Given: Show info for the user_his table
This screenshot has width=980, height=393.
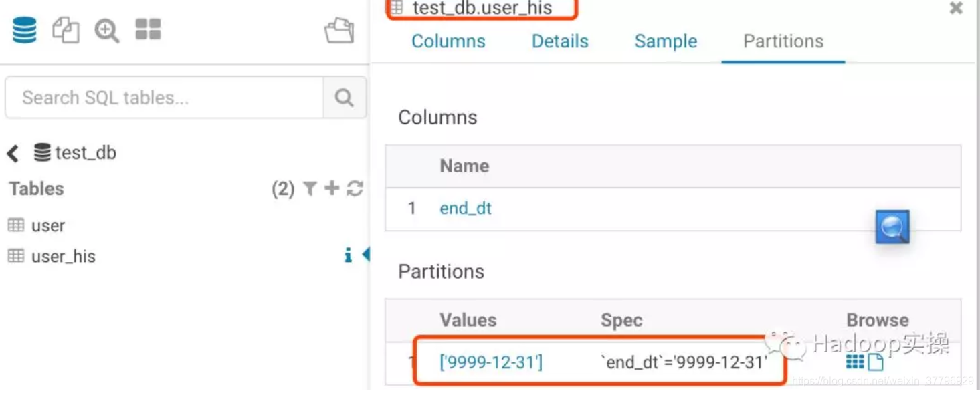Looking at the screenshot, I should (x=348, y=255).
